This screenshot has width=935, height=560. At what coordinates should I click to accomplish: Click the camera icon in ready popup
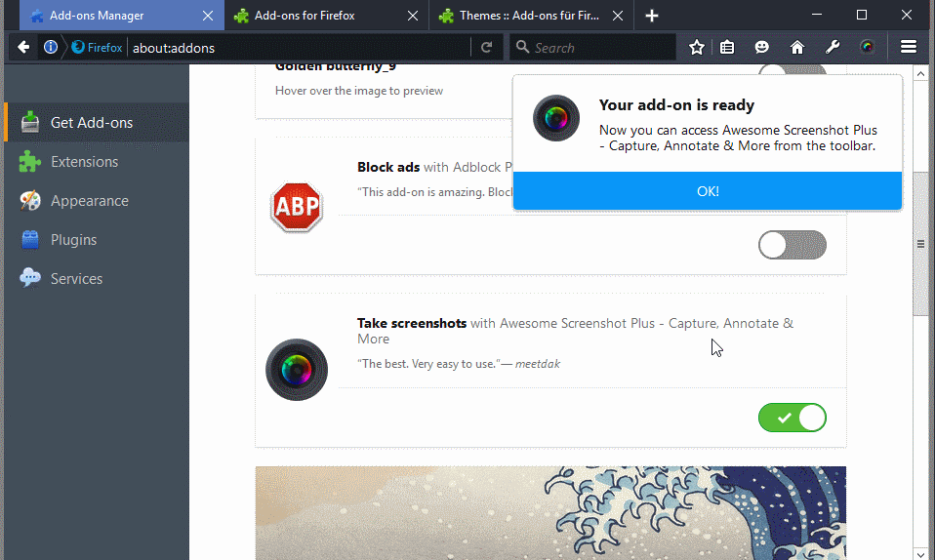coord(555,118)
